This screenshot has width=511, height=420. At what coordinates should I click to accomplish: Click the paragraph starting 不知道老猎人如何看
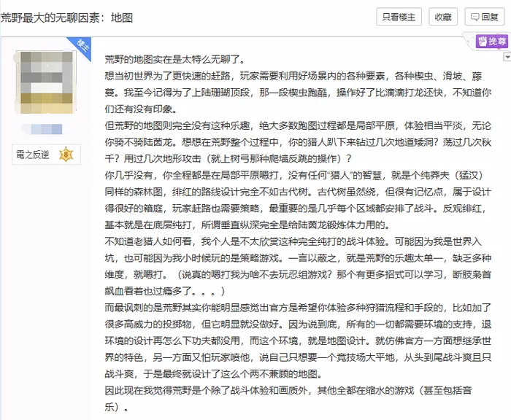coord(298,266)
